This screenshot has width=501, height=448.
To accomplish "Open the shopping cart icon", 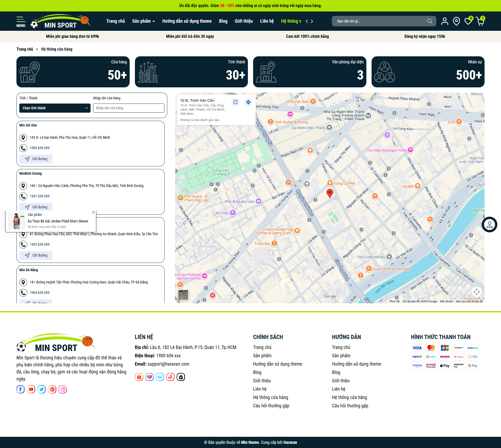I will (x=480, y=21).
